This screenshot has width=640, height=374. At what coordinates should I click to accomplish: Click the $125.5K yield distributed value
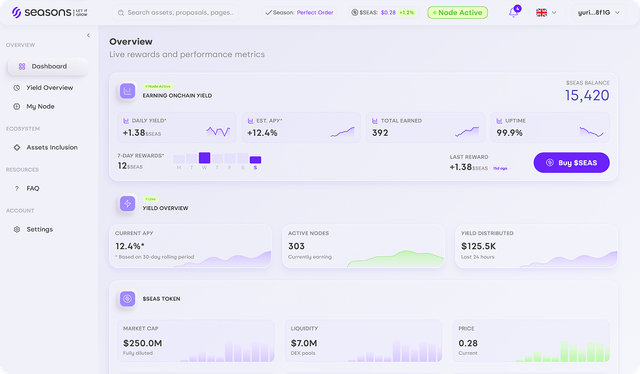478,246
